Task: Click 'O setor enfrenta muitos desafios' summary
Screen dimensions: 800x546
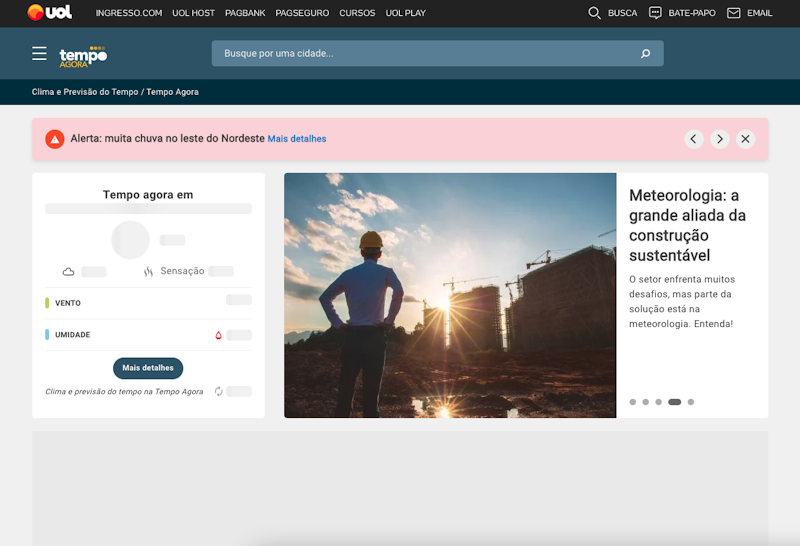Action: coord(682,301)
